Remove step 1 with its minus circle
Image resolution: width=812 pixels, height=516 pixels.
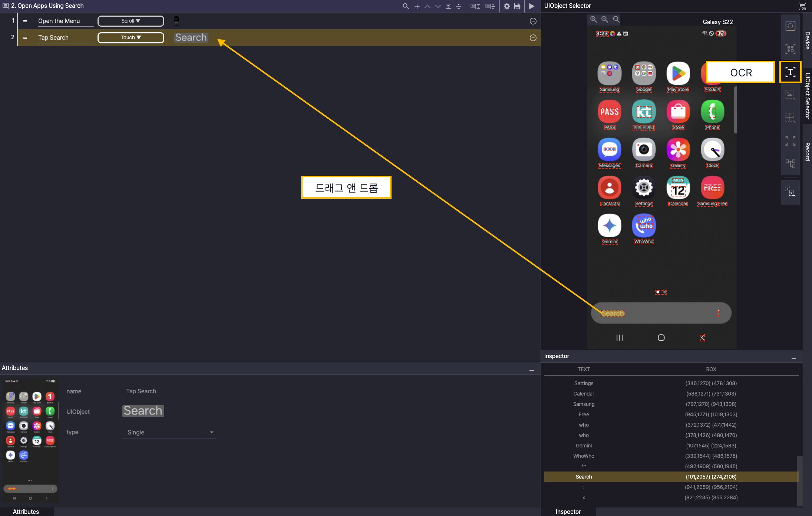tap(533, 21)
